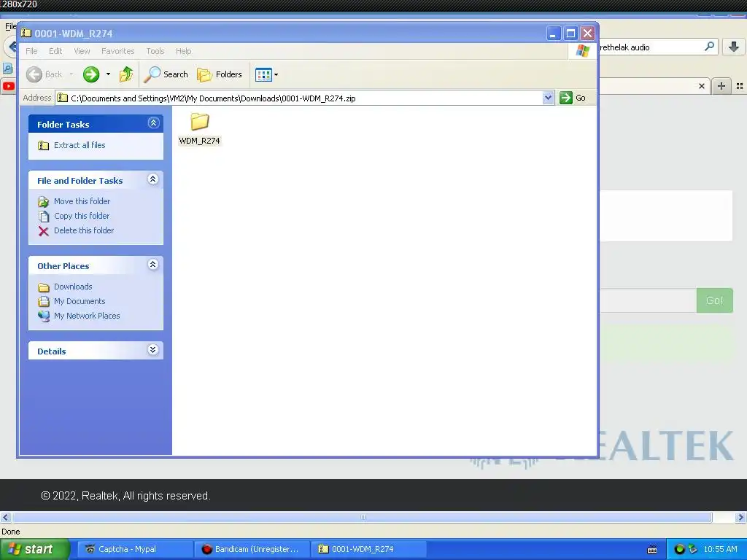Click Move this folder icon
Viewport: 747px width, 560px height.
point(43,201)
